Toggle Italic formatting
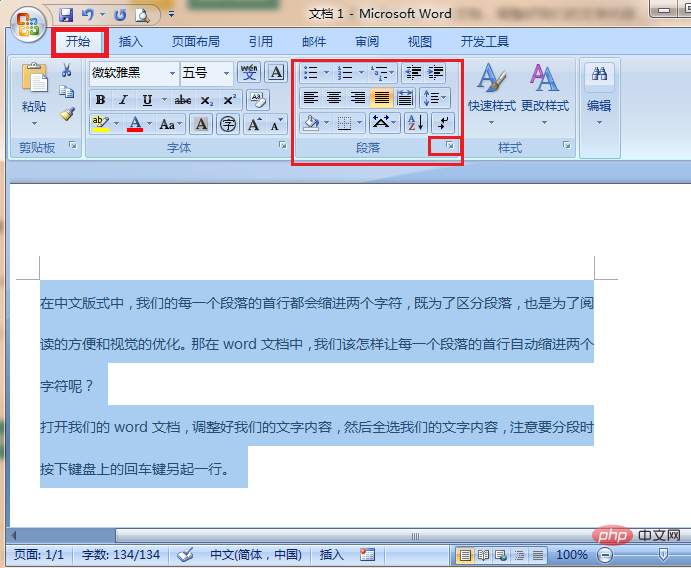Viewport: 691px width, 568px height. tap(123, 100)
